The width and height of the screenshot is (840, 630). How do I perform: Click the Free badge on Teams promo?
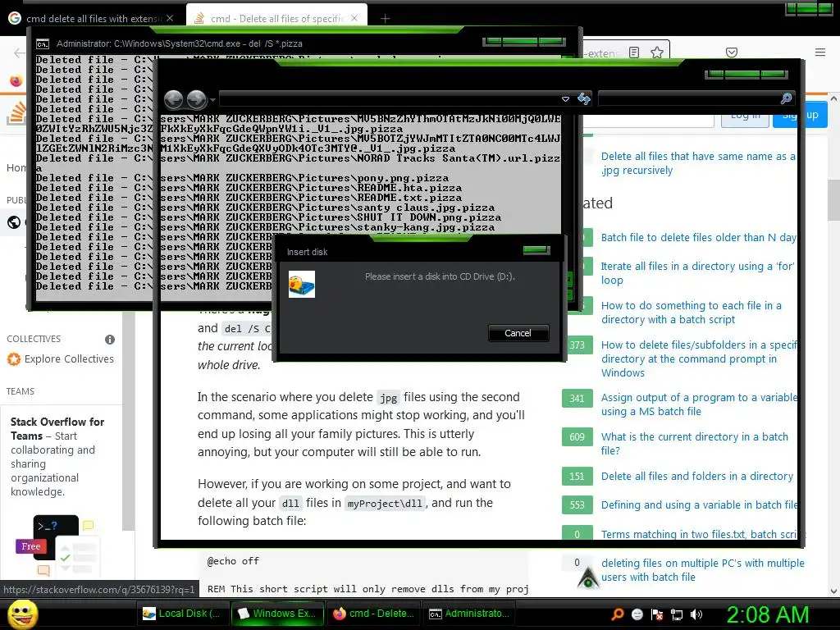31,546
